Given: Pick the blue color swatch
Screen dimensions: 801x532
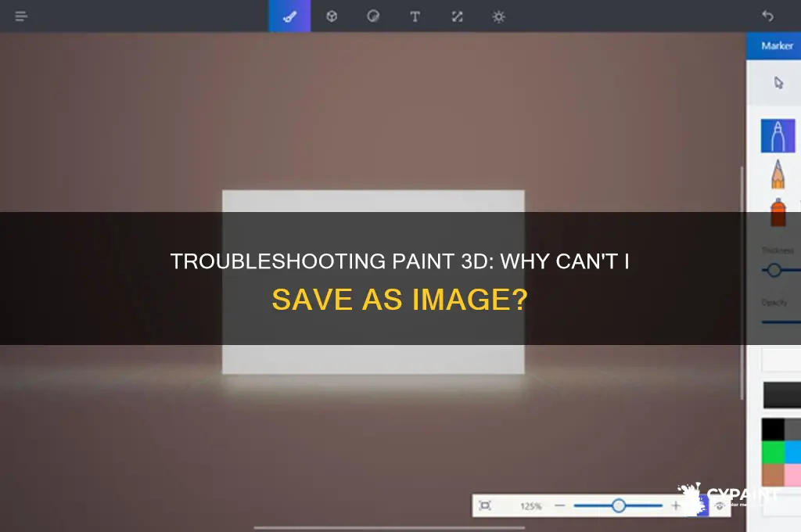Looking at the screenshot, I should tap(792, 452).
